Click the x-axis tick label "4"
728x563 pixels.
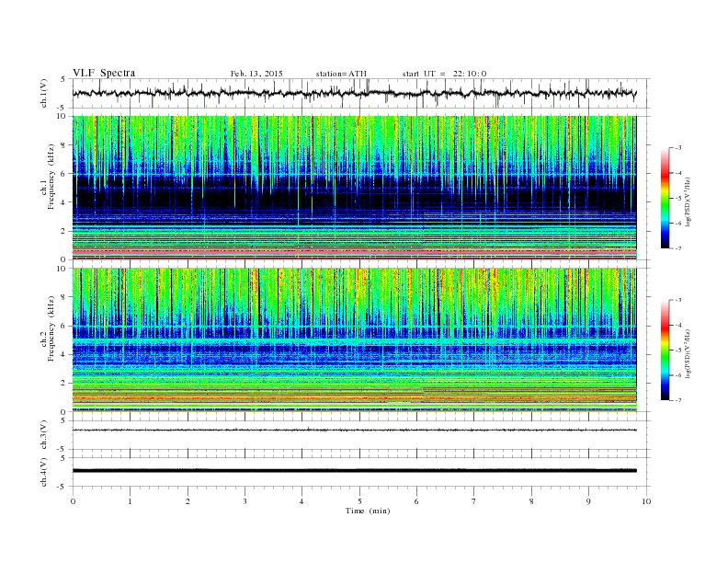pyautogui.click(x=301, y=501)
